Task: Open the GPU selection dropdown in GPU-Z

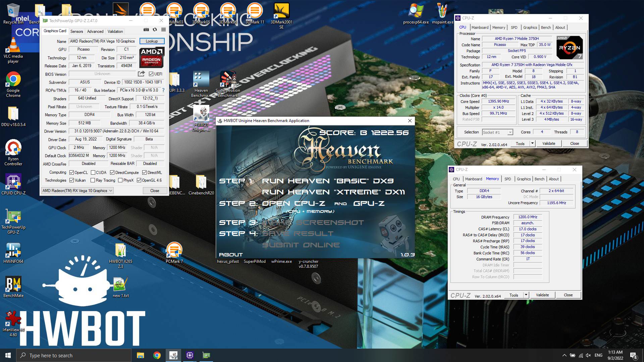Action: coord(77,191)
